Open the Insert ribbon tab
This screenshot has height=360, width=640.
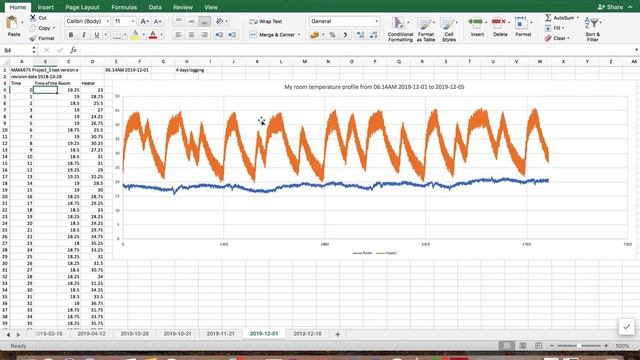[x=45, y=7]
